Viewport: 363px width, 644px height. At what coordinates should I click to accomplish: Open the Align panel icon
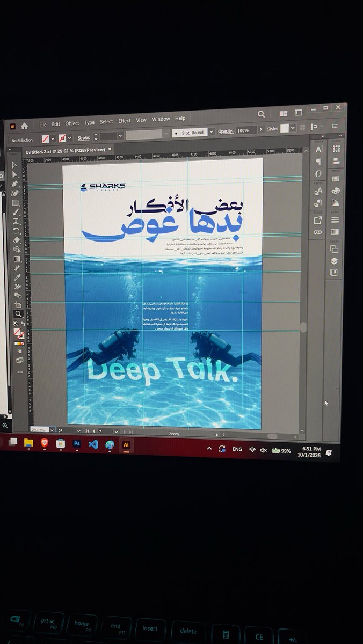[x=336, y=161]
